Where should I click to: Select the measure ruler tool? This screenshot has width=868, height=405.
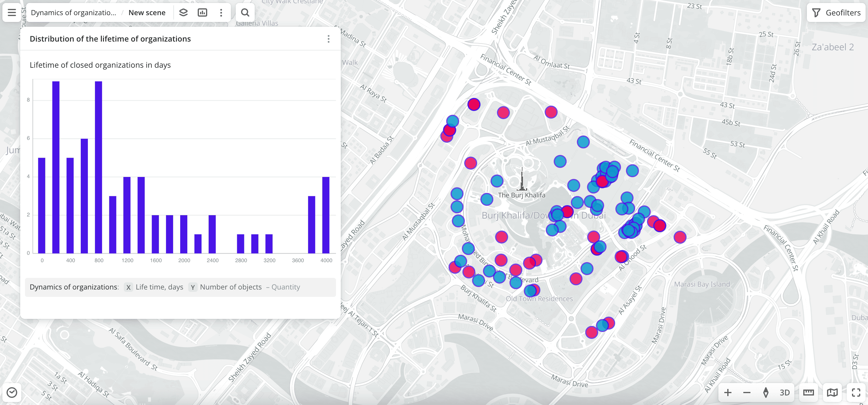pyautogui.click(x=809, y=392)
